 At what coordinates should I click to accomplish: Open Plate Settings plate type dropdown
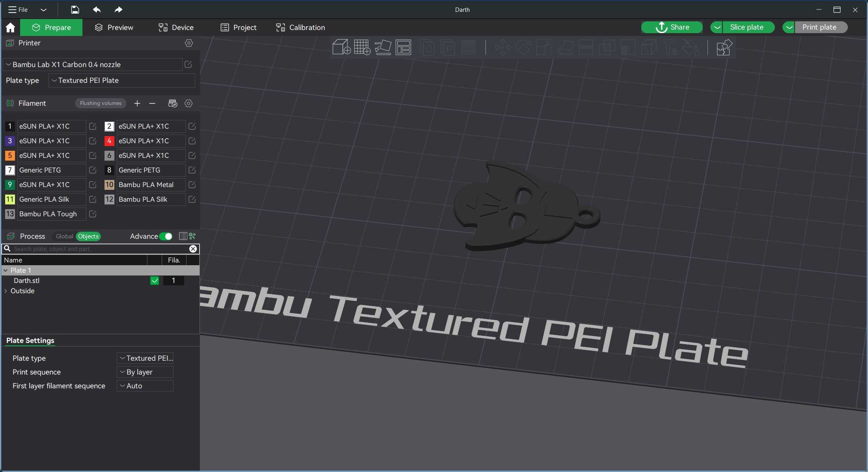tap(145, 358)
